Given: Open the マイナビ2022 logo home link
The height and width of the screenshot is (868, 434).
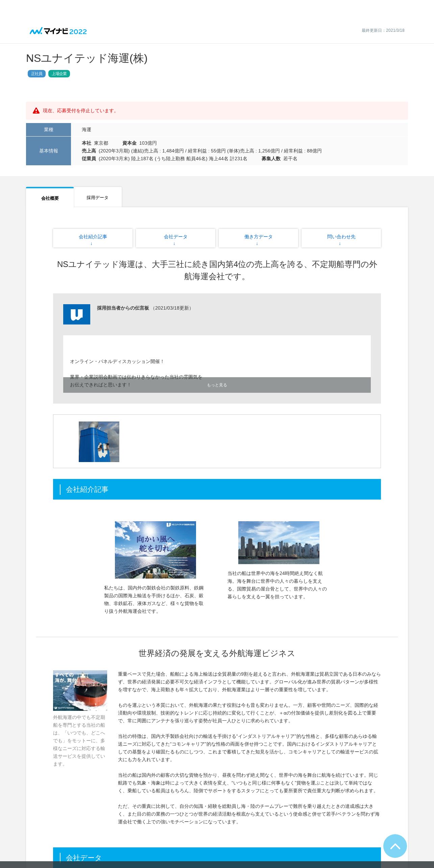Looking at the screenshot, I should pos(58,31).
